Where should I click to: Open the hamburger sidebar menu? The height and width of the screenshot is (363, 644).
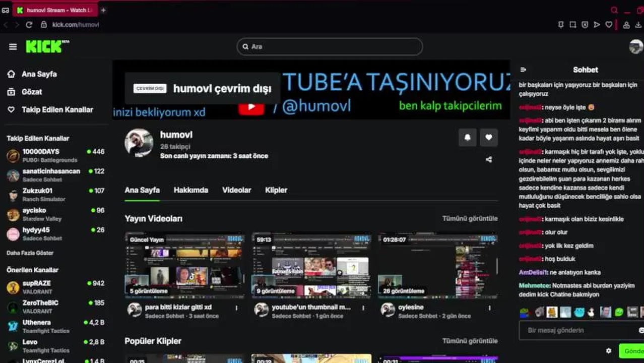[13, 47]
